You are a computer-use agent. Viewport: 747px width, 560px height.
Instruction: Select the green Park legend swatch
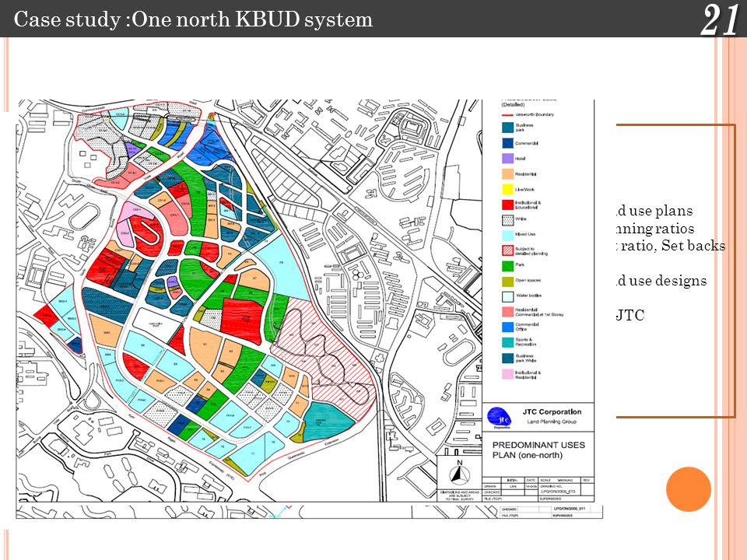coord(507,266)
